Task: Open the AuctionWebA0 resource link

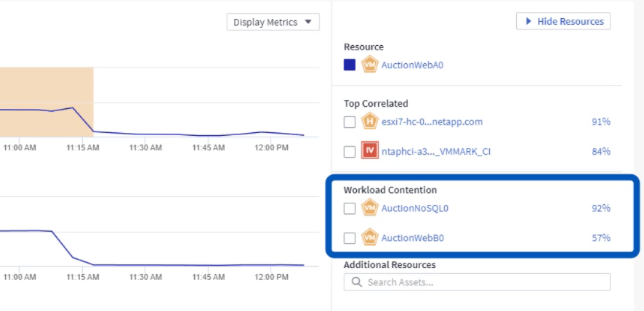Action: click(412, 65)
